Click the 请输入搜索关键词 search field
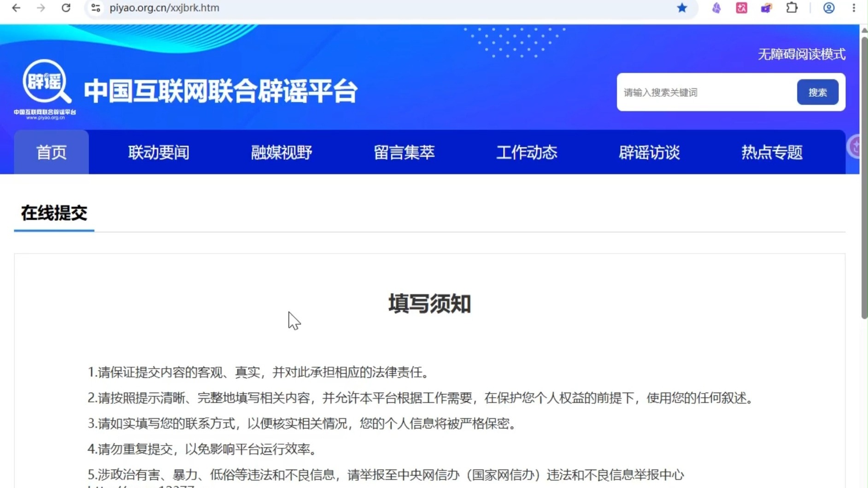Screen dimensions: 868x488 (707, 92)
